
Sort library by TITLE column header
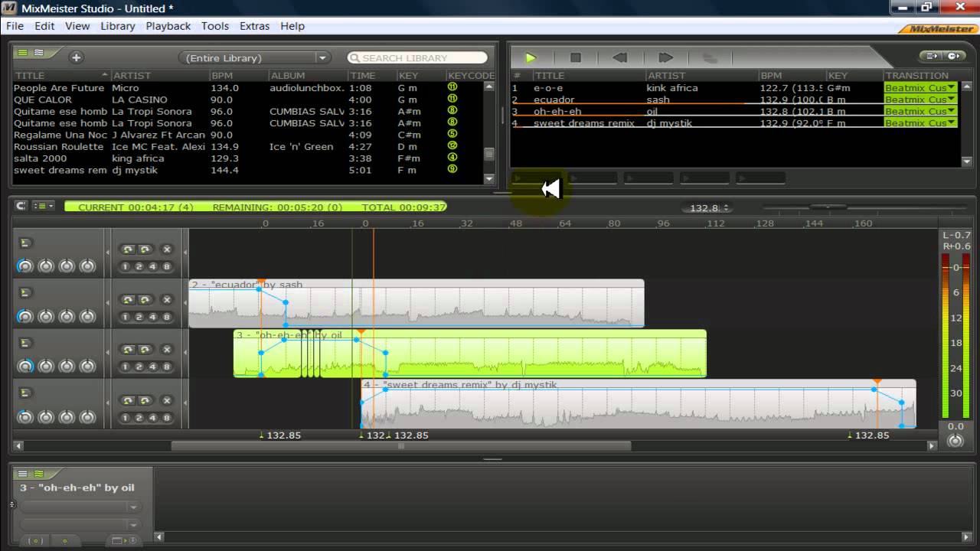point(61,76)
